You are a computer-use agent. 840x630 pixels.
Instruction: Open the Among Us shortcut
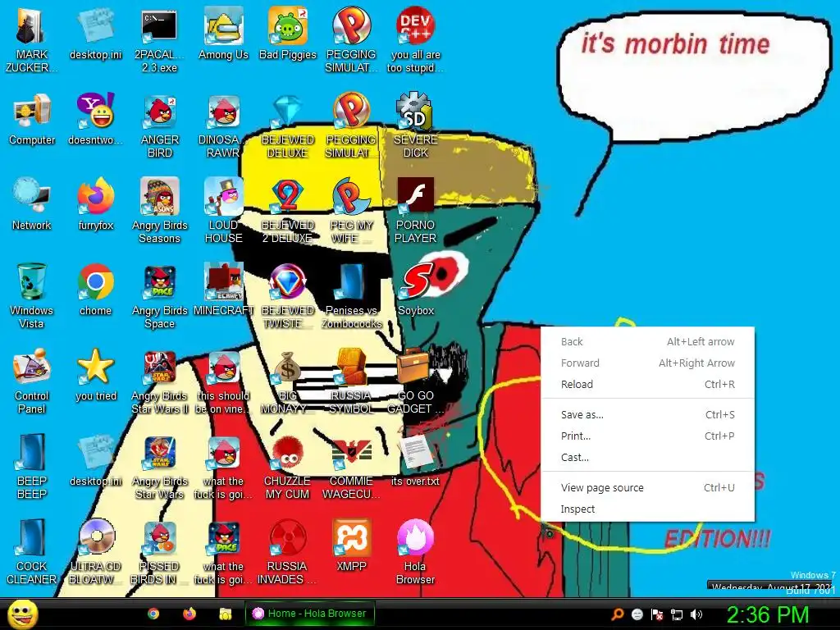coord(223,33)
